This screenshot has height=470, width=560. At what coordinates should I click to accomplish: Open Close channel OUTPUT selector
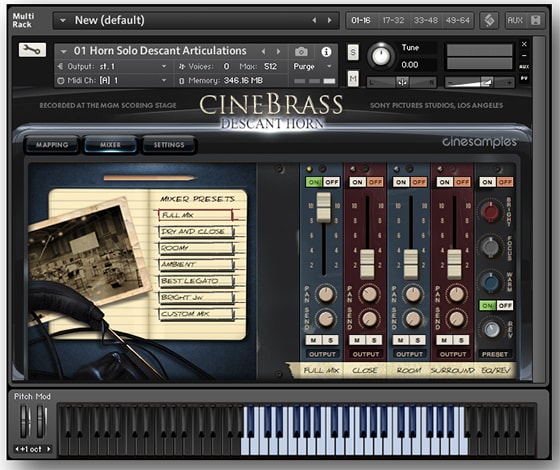pos(366,354)
